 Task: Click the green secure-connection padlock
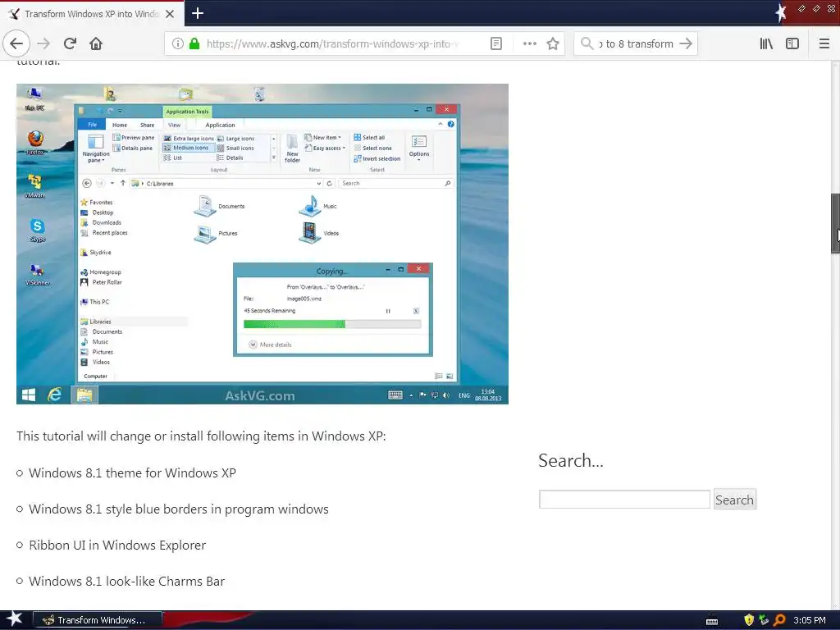coord(194,43)
